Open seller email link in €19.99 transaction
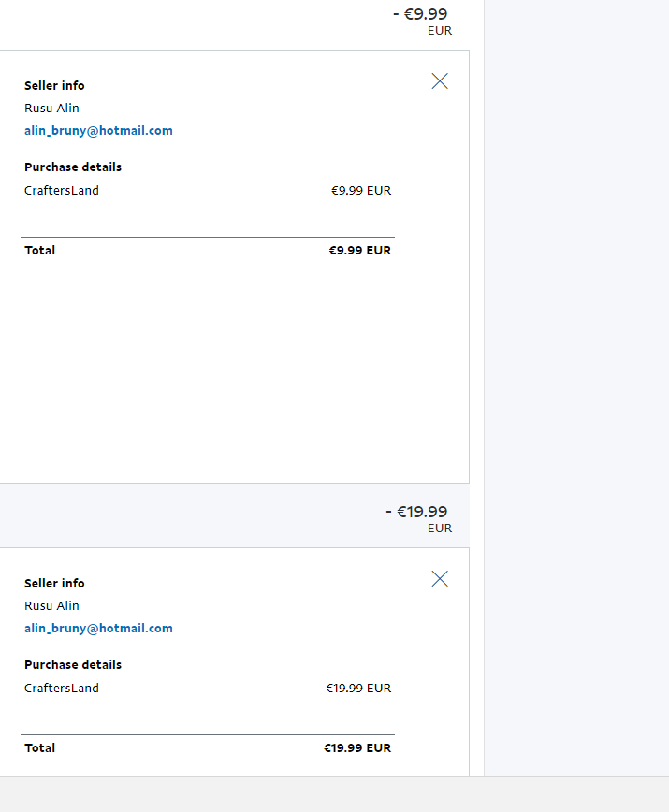The width and height of the screenshot is (669, 812). click(x=98, y=629)
